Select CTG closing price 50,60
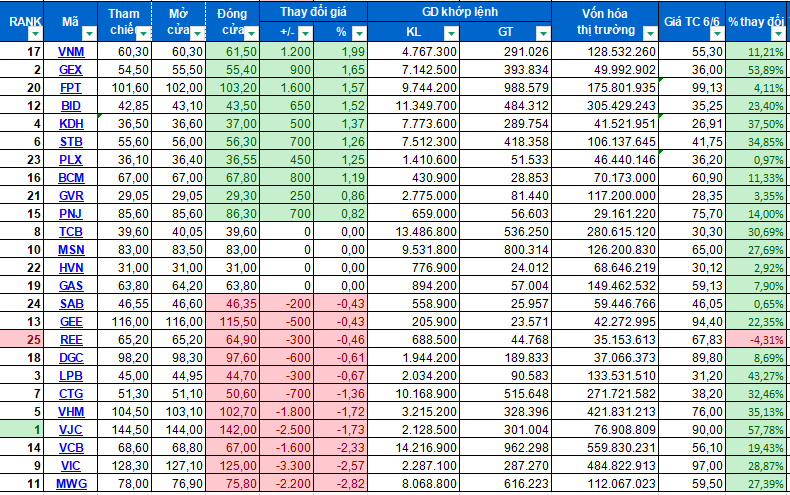The width and height of the screenshot is (790, 495). click(x=232, y=394)
